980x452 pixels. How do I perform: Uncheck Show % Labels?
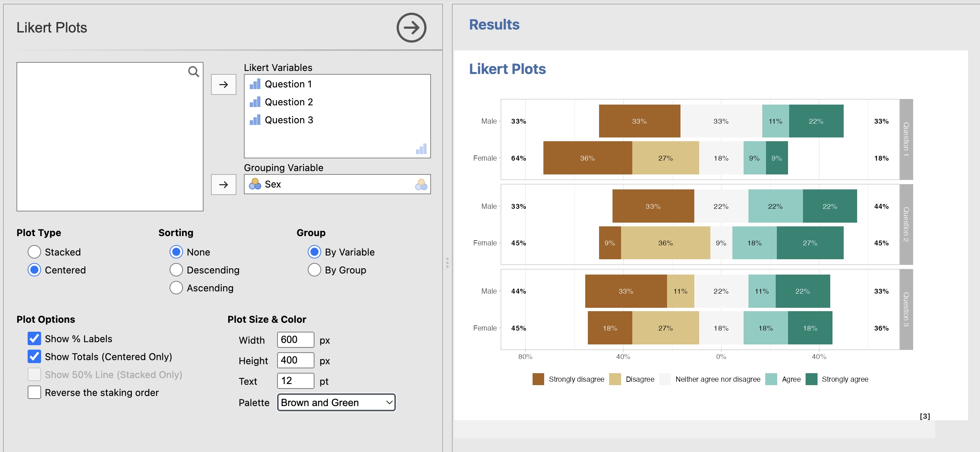tap(34, 338)
